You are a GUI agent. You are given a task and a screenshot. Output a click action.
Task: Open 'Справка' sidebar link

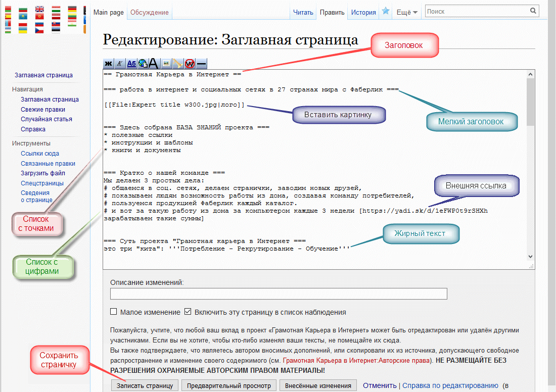pos(33,129)
